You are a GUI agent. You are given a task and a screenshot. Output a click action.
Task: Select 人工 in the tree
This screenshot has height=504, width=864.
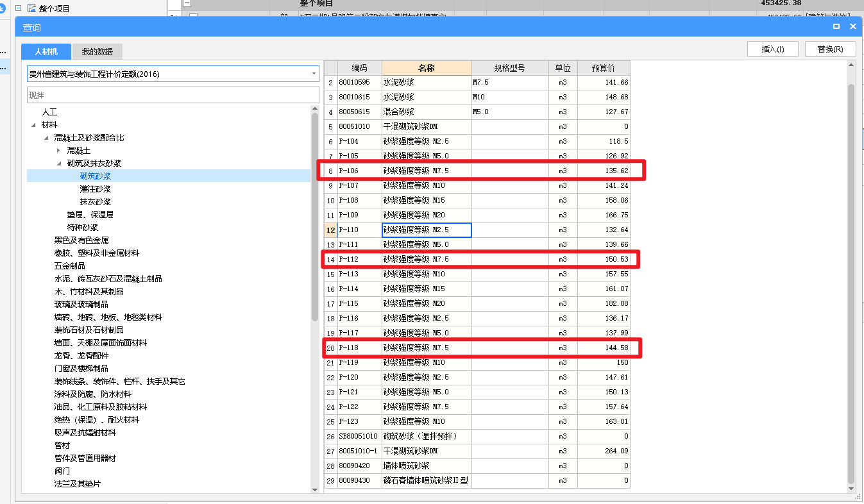[49, 112]
